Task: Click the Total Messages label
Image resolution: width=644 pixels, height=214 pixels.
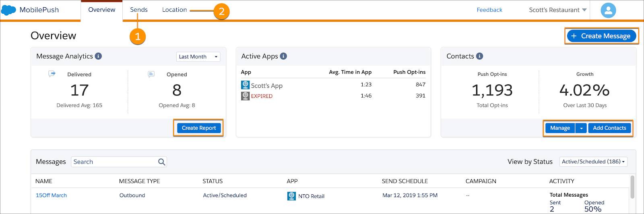Action: pos(569,195)
